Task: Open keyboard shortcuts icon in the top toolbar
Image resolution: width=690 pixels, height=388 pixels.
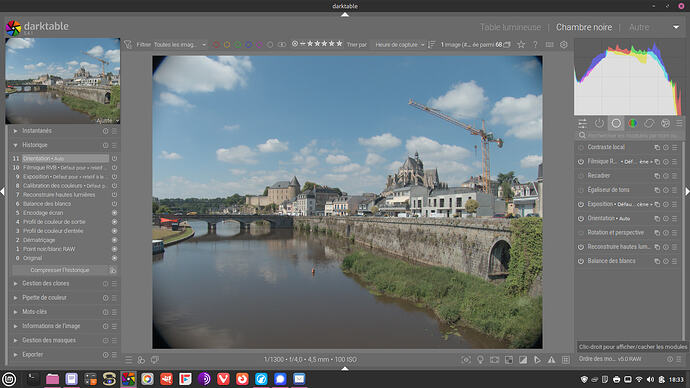Action: pos(550,44)
